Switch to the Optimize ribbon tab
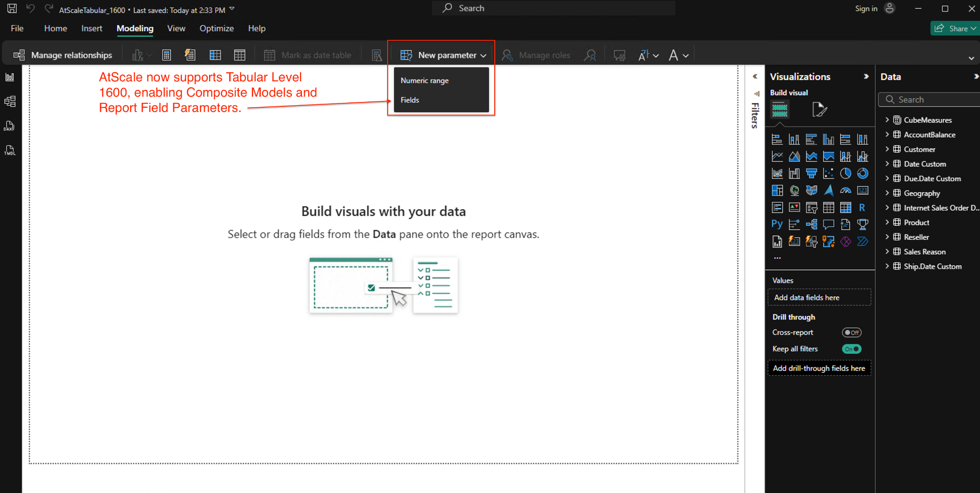The width and height of the screenshot is (980, 493). [x=216, y=28]
